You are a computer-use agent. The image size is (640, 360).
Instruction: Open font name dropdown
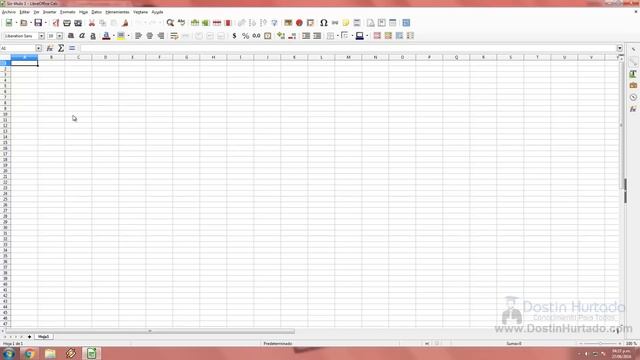tap(41, 36)
